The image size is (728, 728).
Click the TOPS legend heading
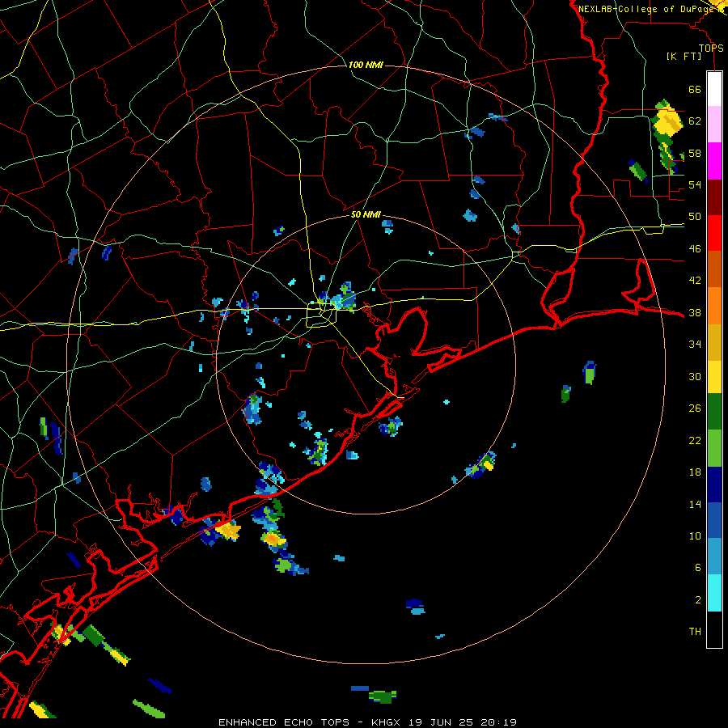click(711, 49)
